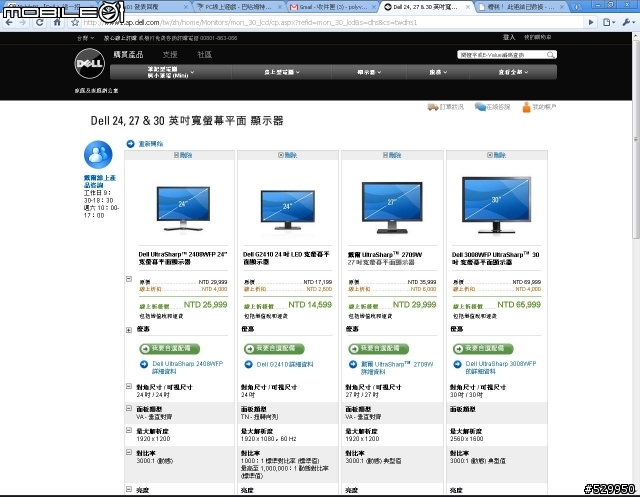
Task: Expand the 優惠 offers row plus box
Action: coord(129,330)
